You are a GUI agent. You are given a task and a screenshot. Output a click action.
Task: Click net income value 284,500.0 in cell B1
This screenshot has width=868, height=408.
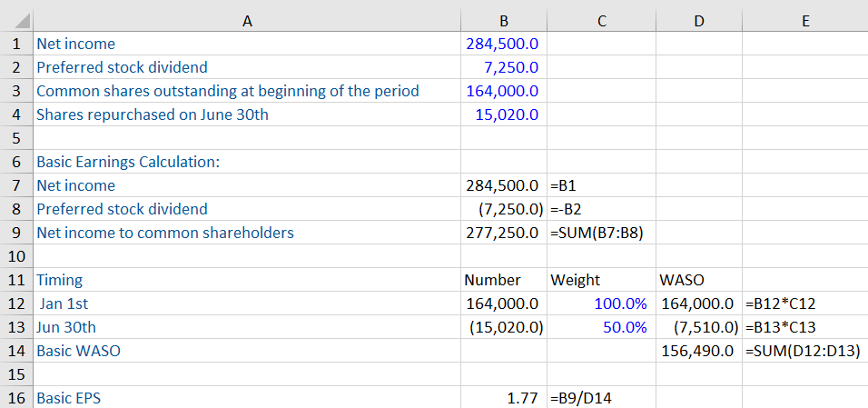502,44
